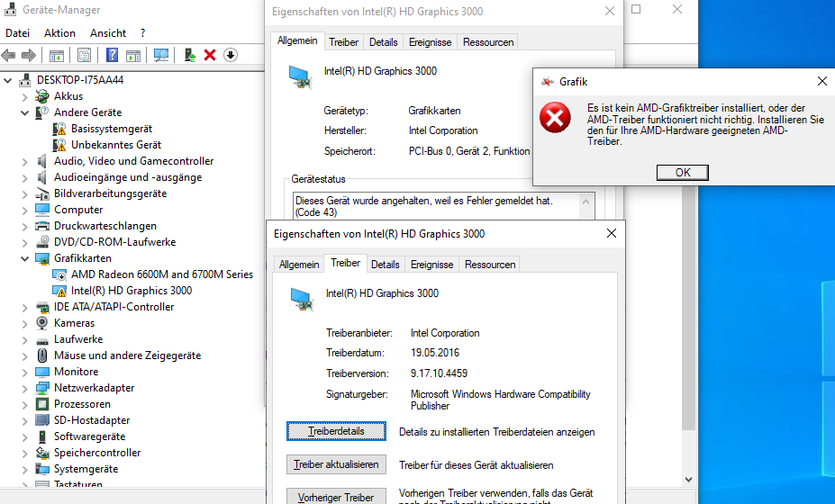The image size is (835, 504).
Task: Open the Aktion menu
Action: click(59, 33)
